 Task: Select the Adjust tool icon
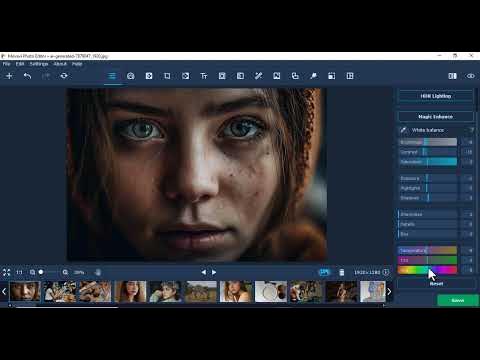(112, 76)
